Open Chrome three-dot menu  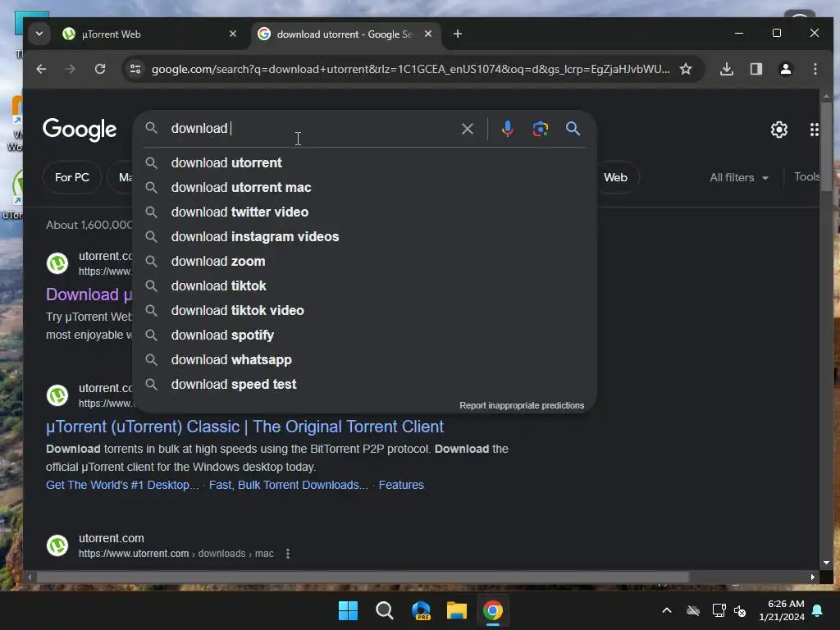click(815, 69)
